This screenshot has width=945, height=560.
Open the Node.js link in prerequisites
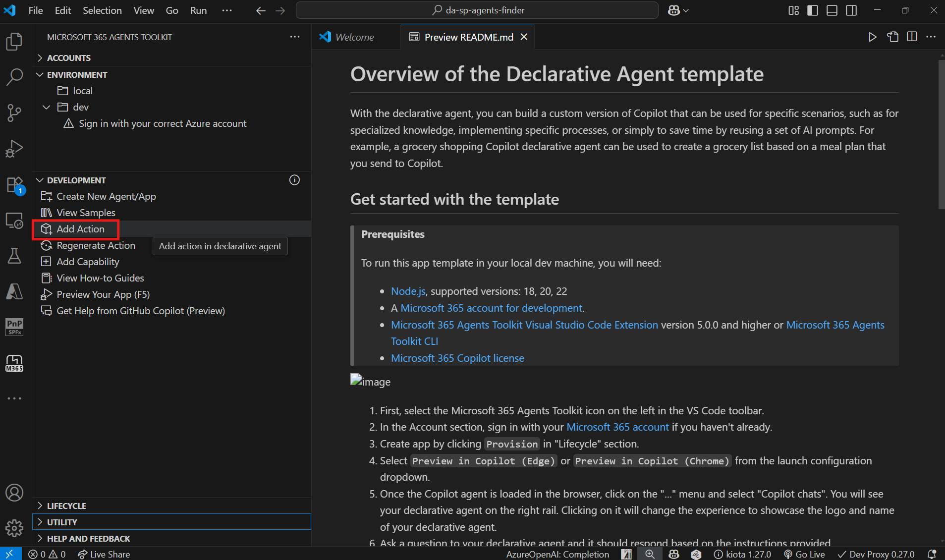tap(408, 291)
